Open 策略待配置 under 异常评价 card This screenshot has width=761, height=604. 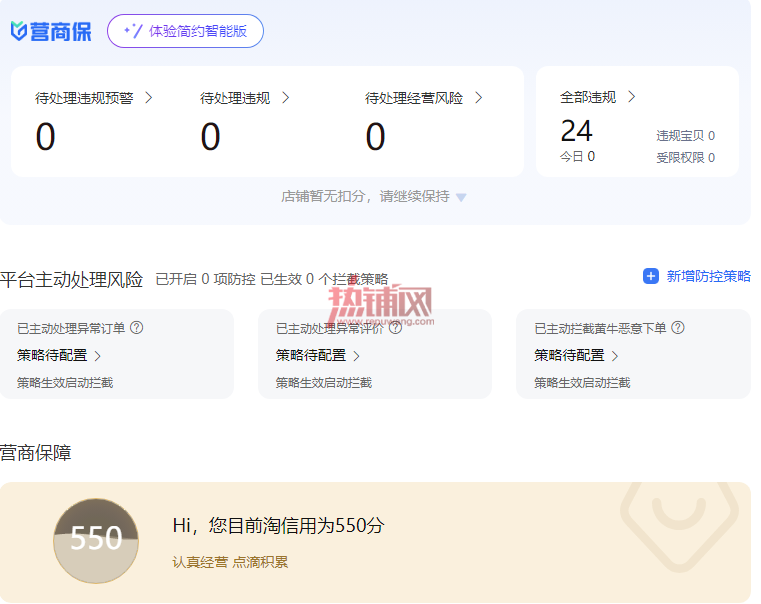coord(317,356)
